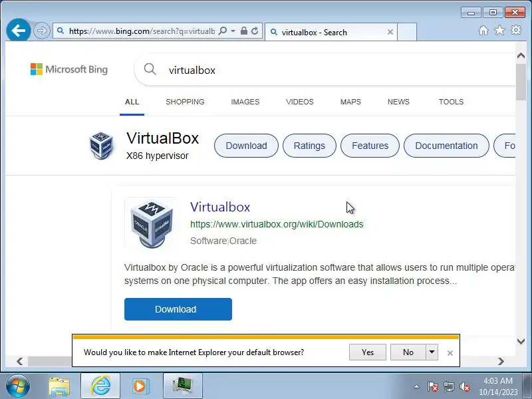The image size is (532, 399).
Task: Open the address bar autocomplete dropdown arrow
Action: coord(233,31)
